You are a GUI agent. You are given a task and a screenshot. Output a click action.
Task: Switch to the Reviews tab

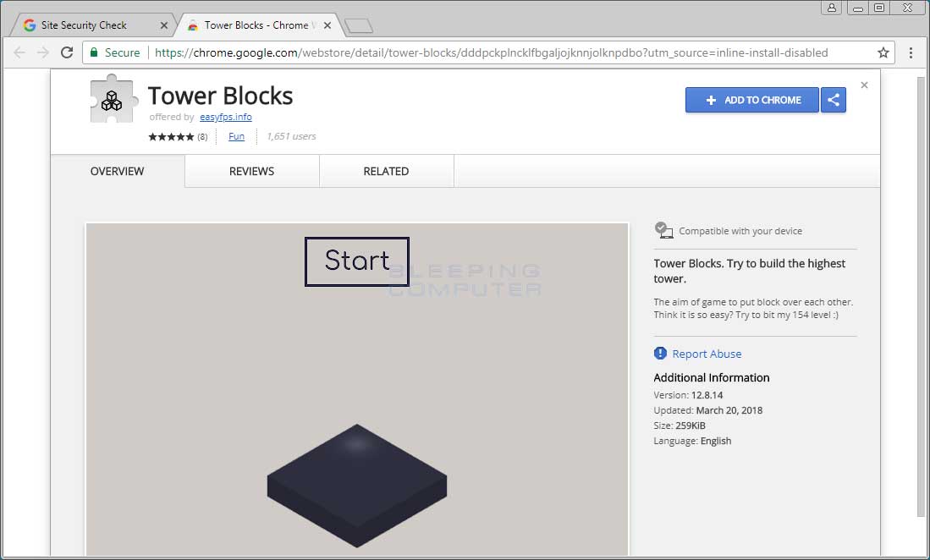point(251,171)
